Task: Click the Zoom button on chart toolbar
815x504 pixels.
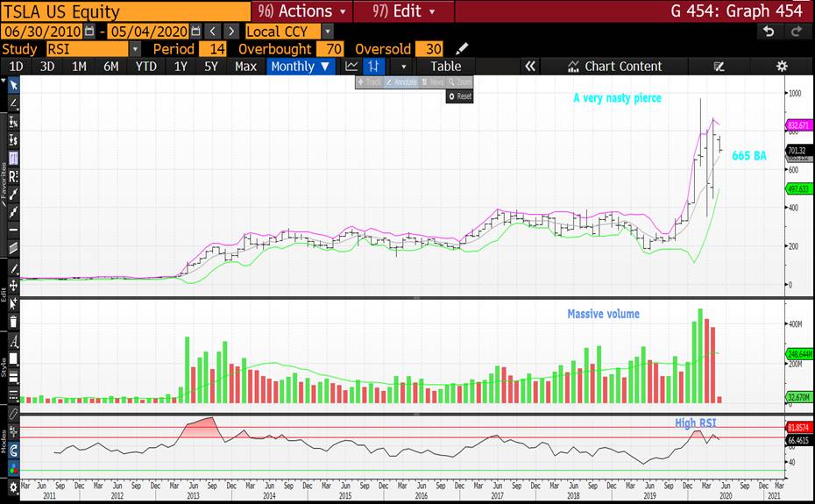Action: click(x=459, y=82)
